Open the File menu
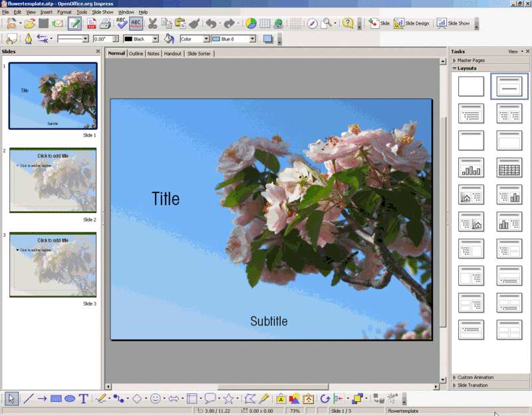 [x=5, y=12]
